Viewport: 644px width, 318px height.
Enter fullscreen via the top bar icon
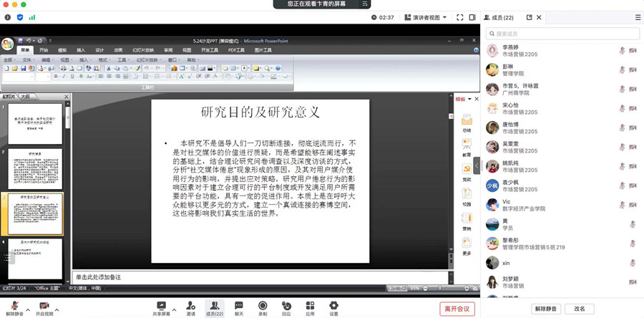pyautogui.click(x=460, y=17)
